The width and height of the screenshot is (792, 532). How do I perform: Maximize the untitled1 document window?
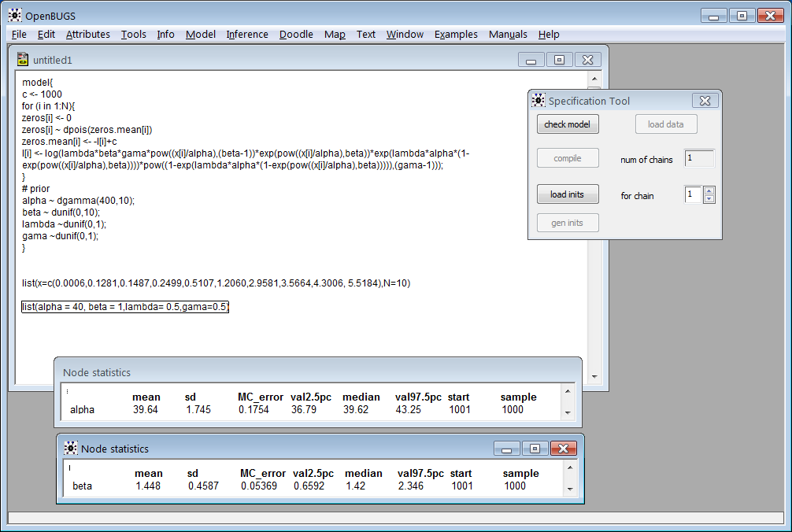tap(559, 60)
